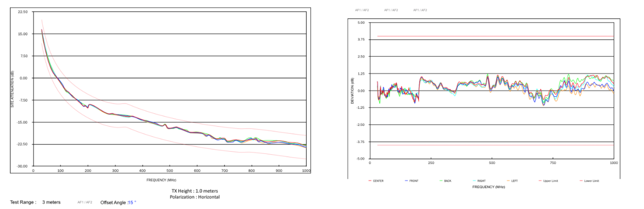The width and height of the screenshot is (644, 209).
Task: Click the 22.50 label on attenuation y-axis
Action: (23, 12)
